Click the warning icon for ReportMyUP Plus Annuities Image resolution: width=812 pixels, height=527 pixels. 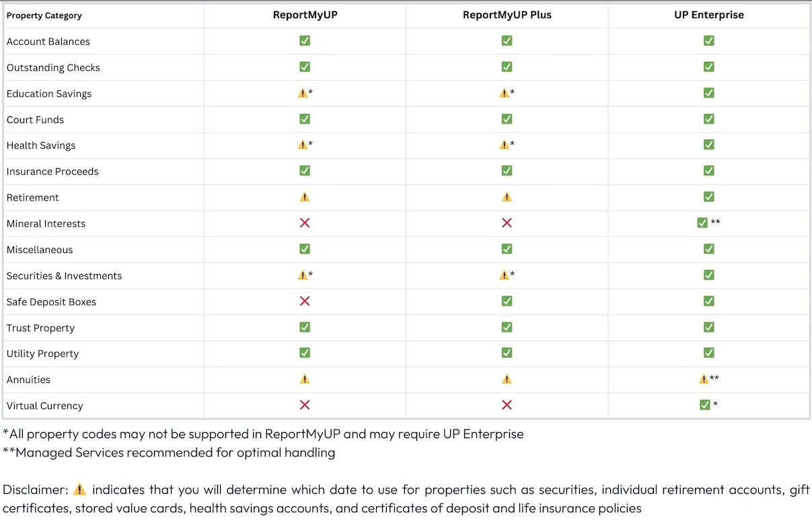pos(507,380)
